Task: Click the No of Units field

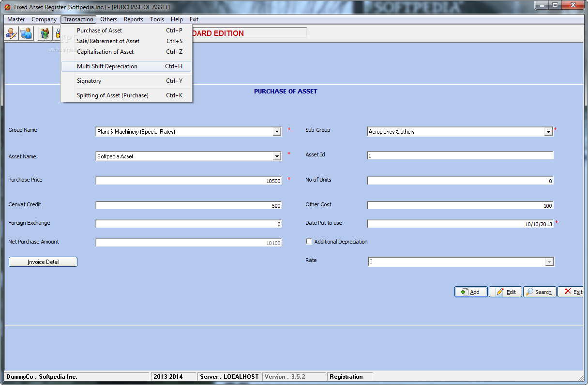Action: tap(460, 181)
